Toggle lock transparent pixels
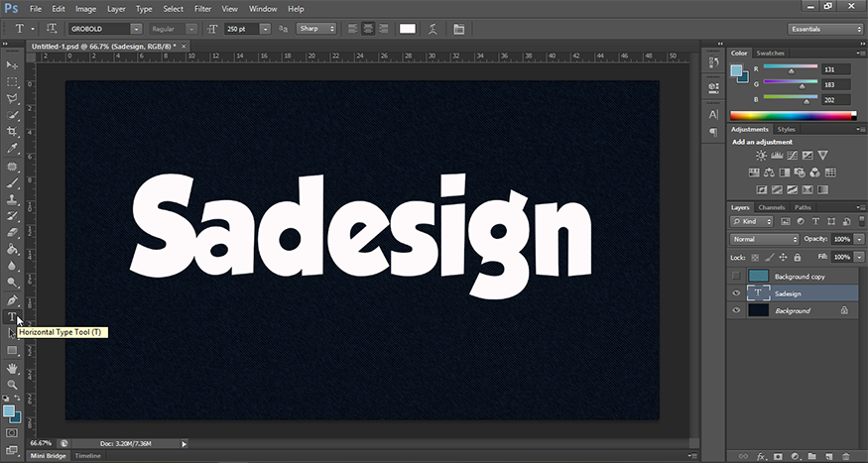Screen dimensions: 868x463 tap(755, 257)
